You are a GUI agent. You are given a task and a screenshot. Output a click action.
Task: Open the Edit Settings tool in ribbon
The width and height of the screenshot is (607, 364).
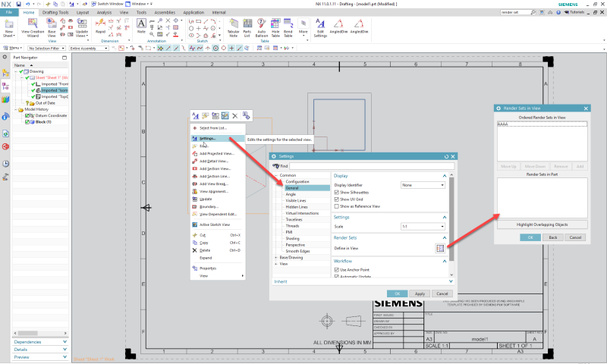pos(320,28)
